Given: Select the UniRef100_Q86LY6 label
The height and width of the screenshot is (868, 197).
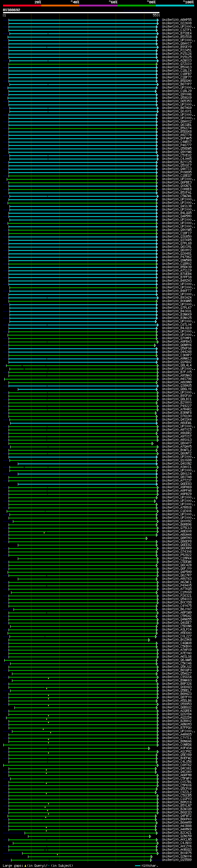Looking at the screenshot, I should point(177,389).
